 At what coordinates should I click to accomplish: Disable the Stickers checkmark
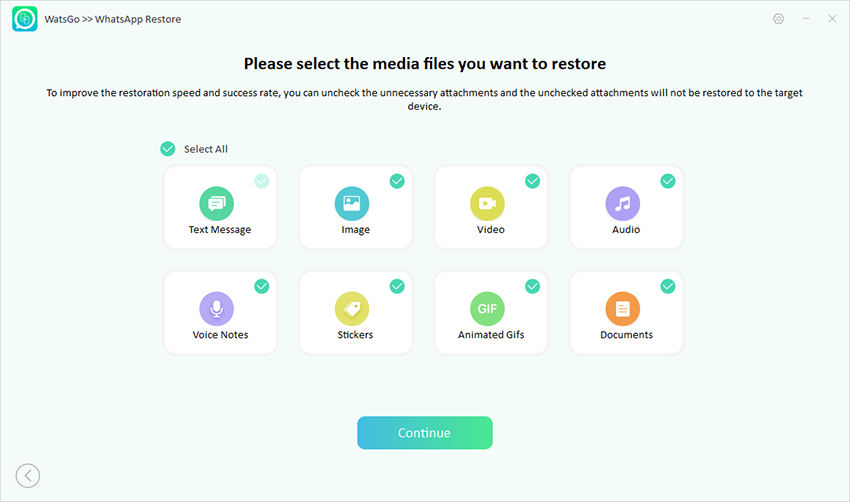click(397, 286)
